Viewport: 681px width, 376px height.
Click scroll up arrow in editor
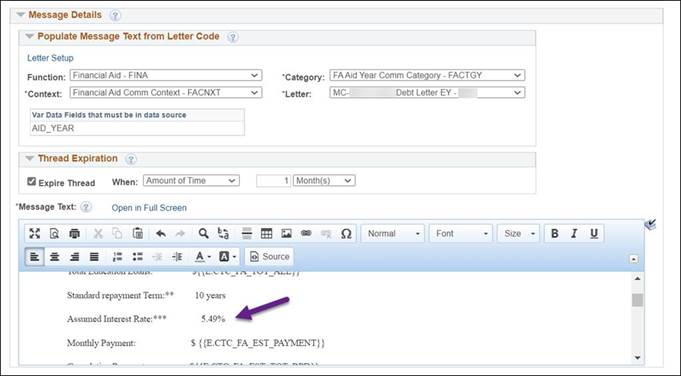[x=637, y=278]
